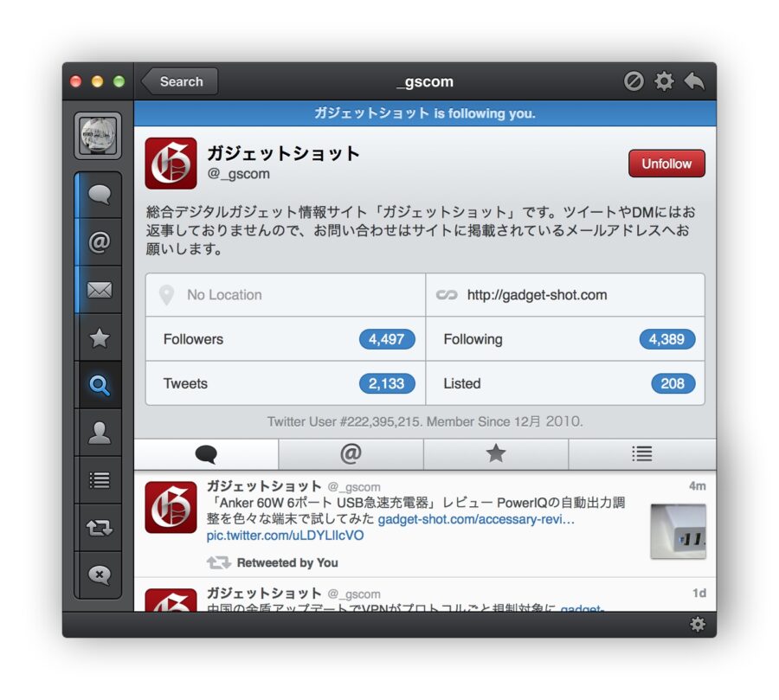Screen dimensions: 779x700
Task: Open the Timeline speech bubble in sidebar
Action: [x=99, y=194]
